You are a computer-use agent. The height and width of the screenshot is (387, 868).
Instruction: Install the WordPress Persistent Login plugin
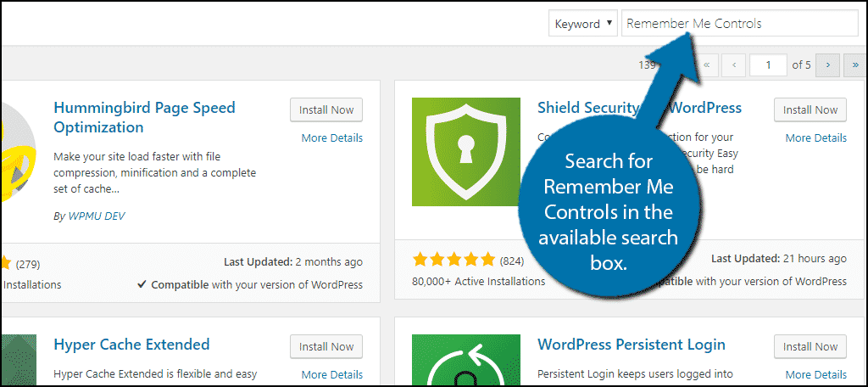810,346
